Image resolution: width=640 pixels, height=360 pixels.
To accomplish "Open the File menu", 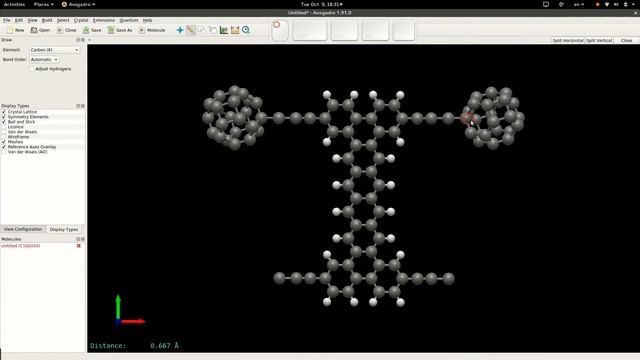I will (x=7, y=20).
